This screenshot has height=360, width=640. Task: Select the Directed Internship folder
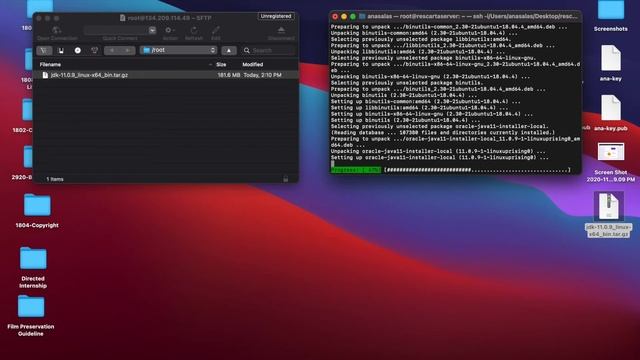click(33, 267)
